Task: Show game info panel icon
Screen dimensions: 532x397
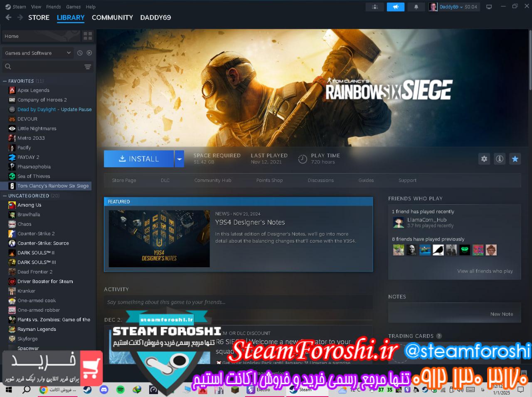Action: (x=500, y=159)
